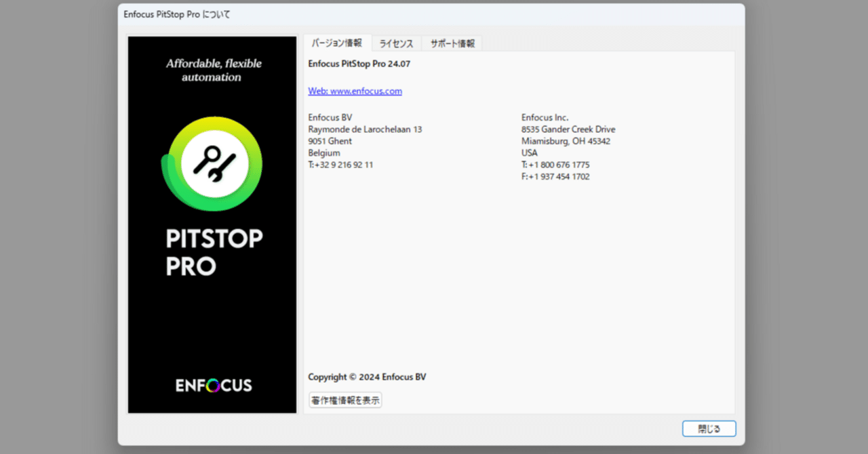
Task: Click the 'Affordable, flexible automation' tagline
Action: [x=214, y=70]
